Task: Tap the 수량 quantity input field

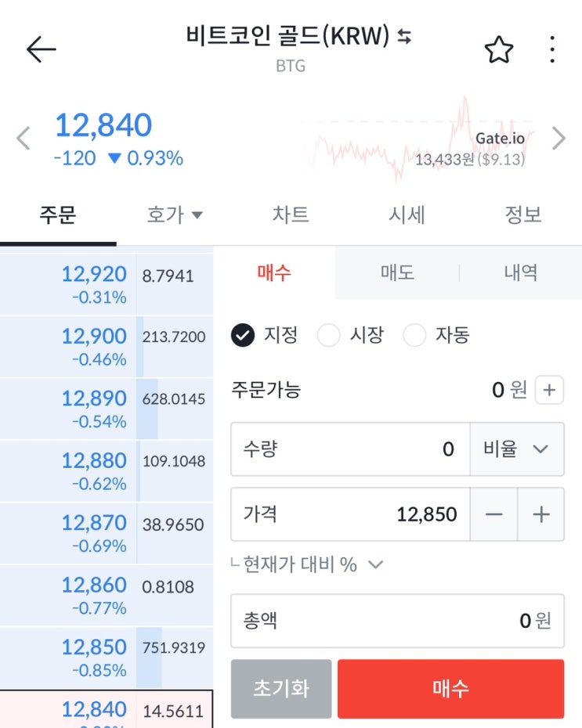Action: pos(350,449)
